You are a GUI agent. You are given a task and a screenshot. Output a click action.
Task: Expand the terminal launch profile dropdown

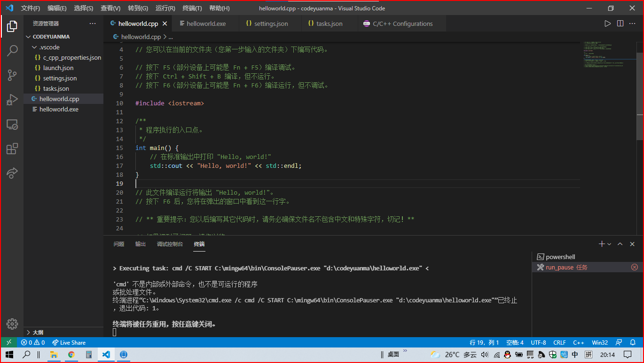[608, 244]
